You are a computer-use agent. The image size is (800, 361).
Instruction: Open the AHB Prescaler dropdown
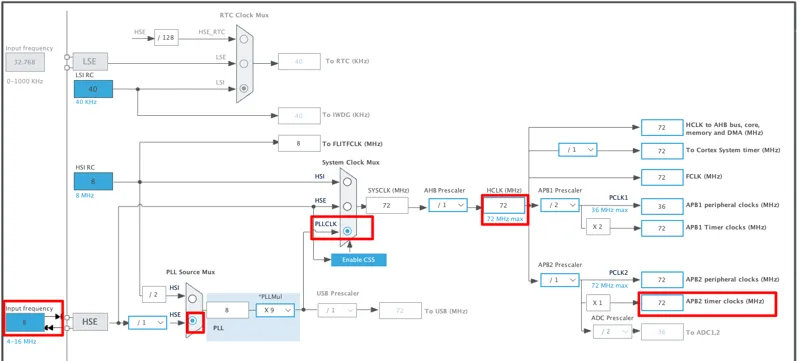[447, 205]
